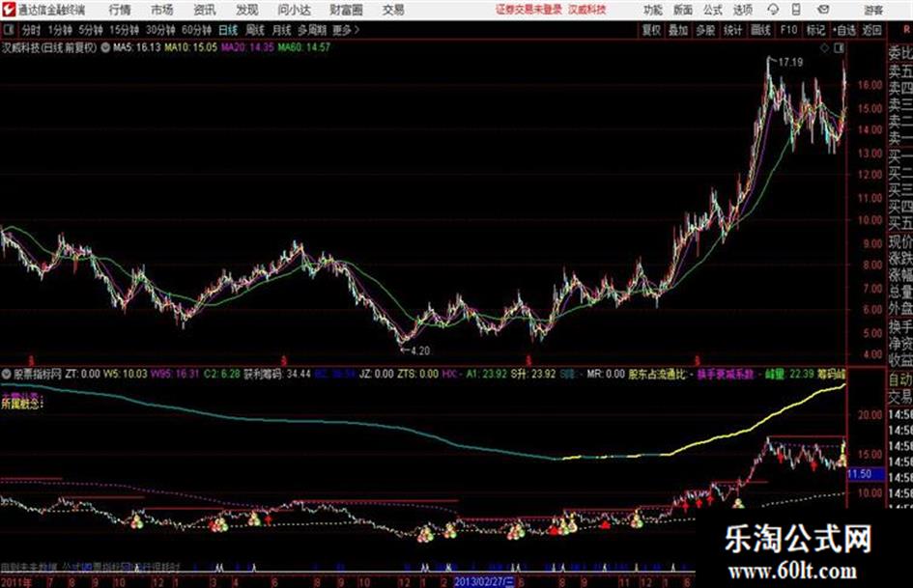
Task: Add stock via 自选 button
Action: (844, 30)
